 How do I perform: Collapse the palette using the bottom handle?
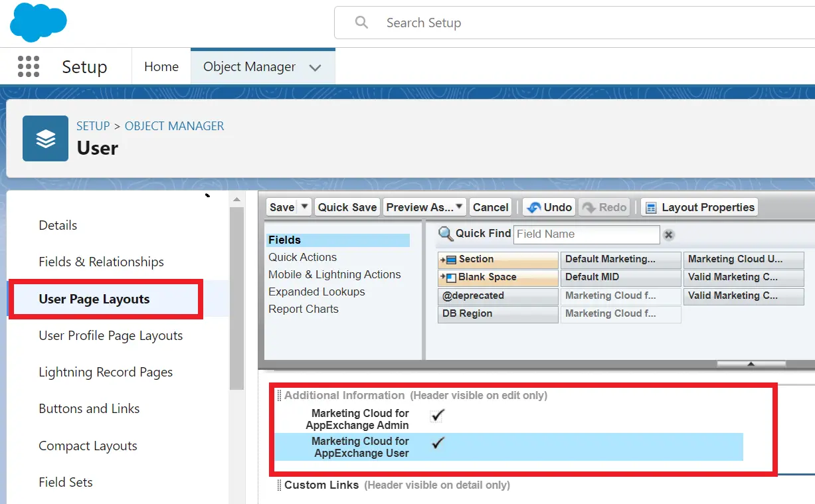(x=751, y=364)
